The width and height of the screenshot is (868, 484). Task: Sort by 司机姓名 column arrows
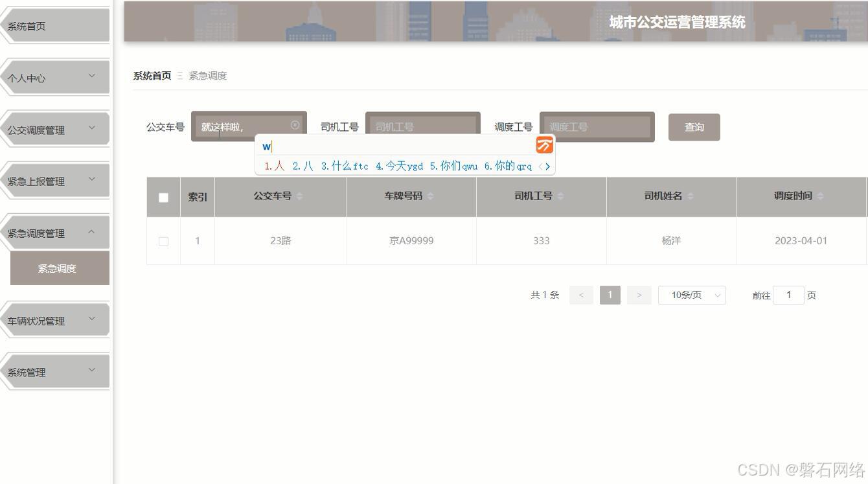click(690, 196)
